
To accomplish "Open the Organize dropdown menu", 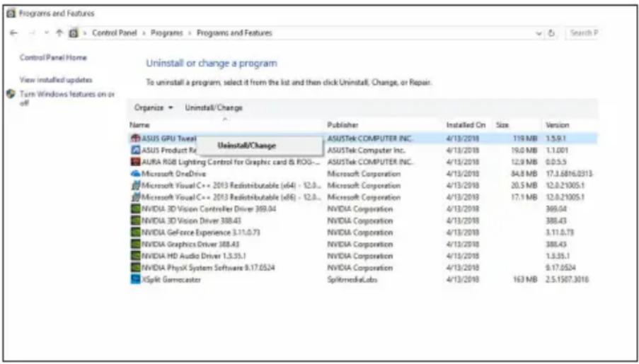I will [x=154, y=108].
